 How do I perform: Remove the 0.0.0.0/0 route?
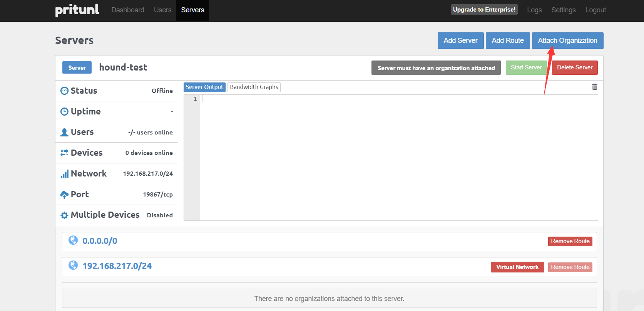[x=570, y=241]
